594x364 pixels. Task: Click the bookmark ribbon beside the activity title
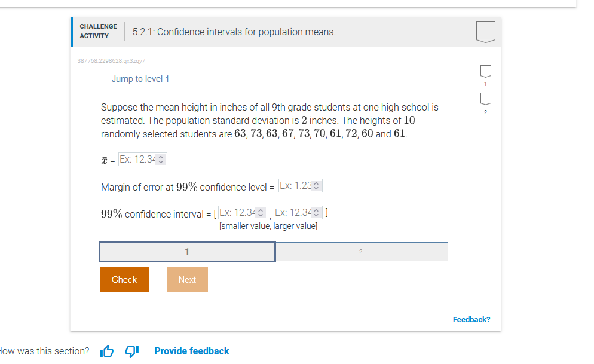click(x=485, y=31)
